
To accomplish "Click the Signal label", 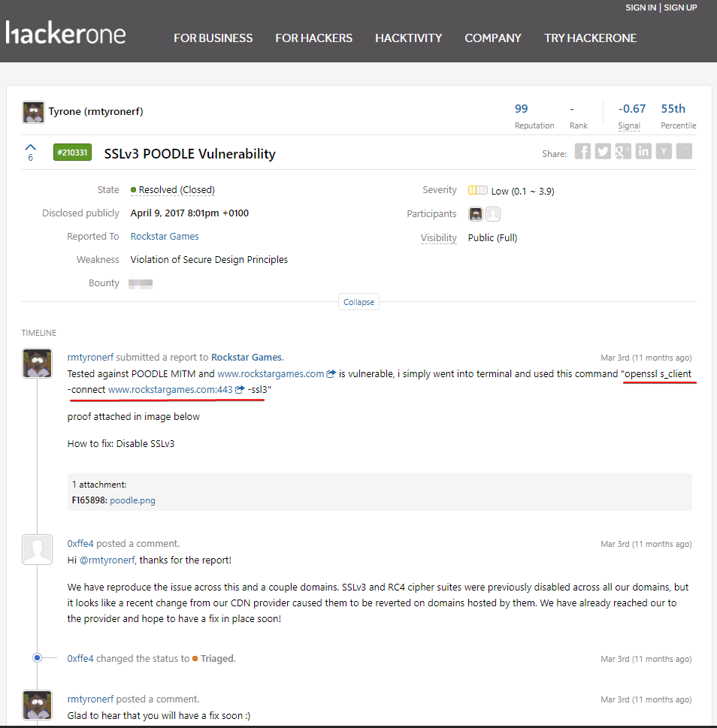I will point(629,125).
